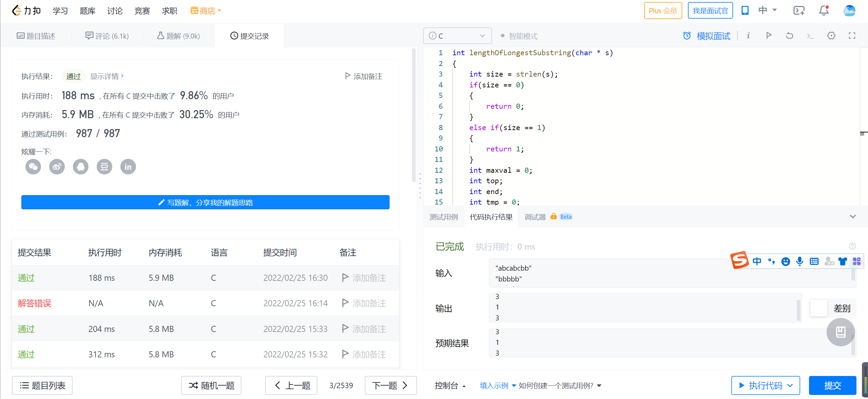Click the left panel vertical scrollbar

coord(414,115)
